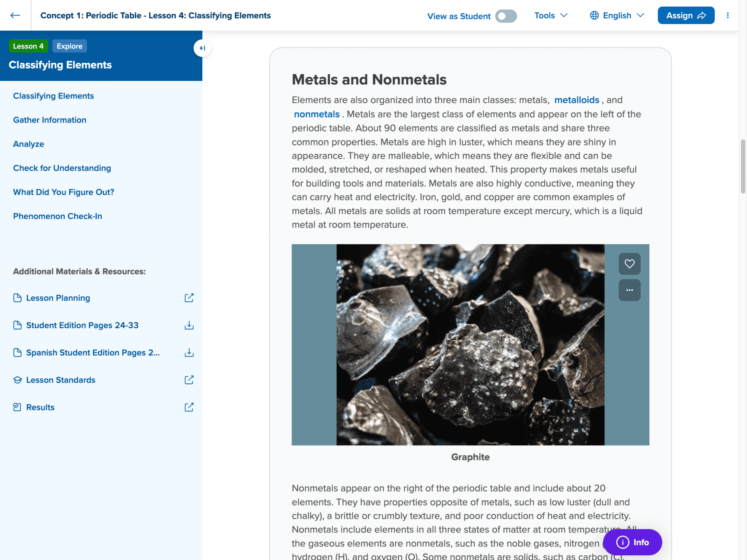Click the back navigation arrow icon
747x560 pixels.
pyautogui.click(x=15, y=15)
